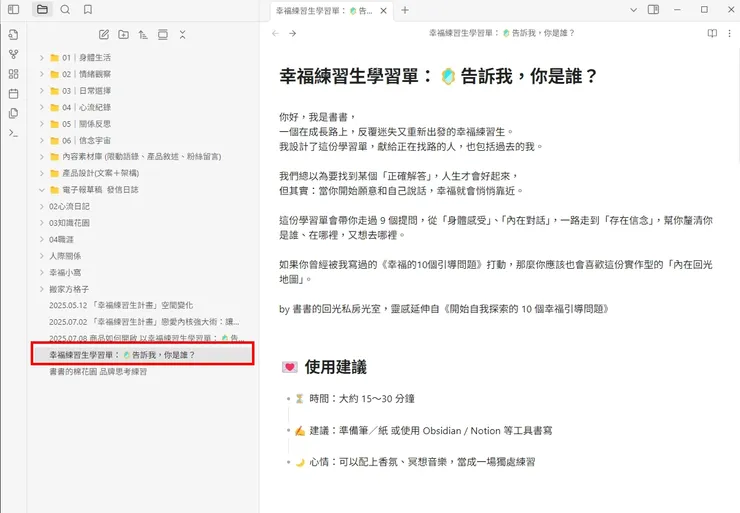The height and width of the screenshot is (513, 740).
Task: Click the line 但其實：當你開始願意和自己說話
Action: point(402,191)
